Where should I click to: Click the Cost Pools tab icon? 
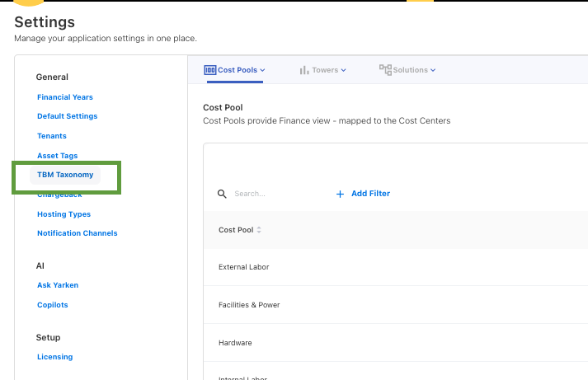click(210, 70)
